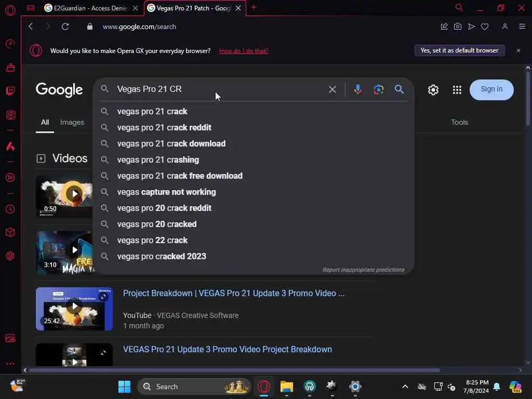Open Google quick settings gear
532x399 pixels.
pyautogui.click(x=433, y=90)
